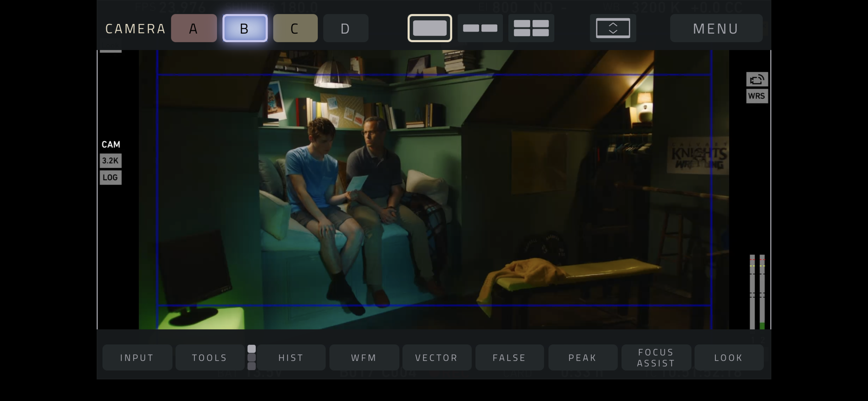
Task: Open the MENU
Action: pos(716,28)
